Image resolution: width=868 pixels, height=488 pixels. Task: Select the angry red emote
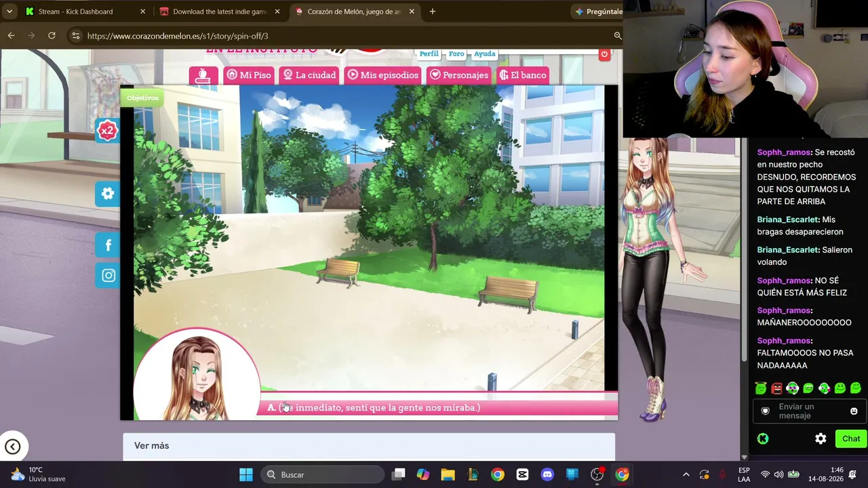point(776,388)
